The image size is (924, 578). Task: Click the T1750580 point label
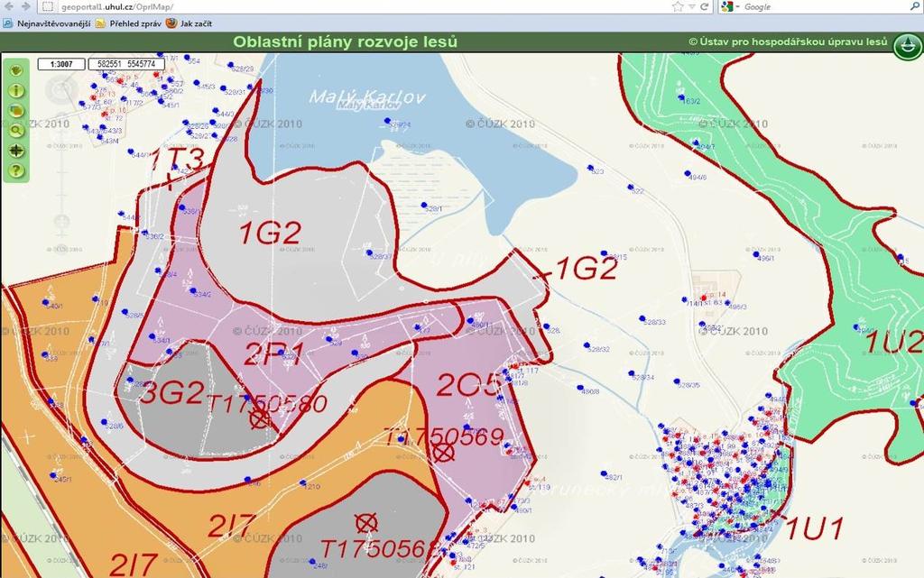[267, 404]
